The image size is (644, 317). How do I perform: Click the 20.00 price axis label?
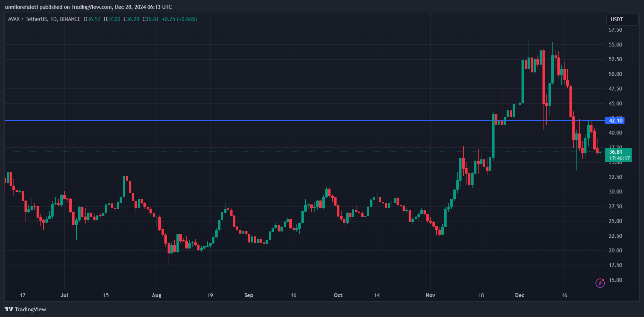click(615, 251)
